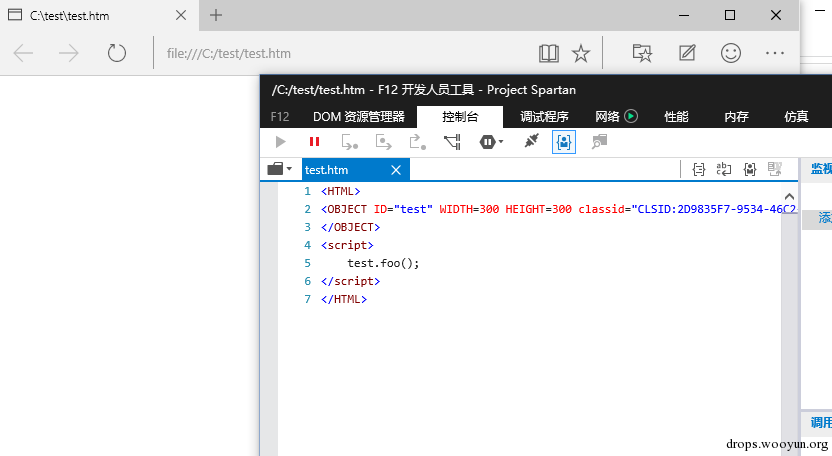Pause script execution with red Break button
The image size is (832, 456).
coord(315,142)
